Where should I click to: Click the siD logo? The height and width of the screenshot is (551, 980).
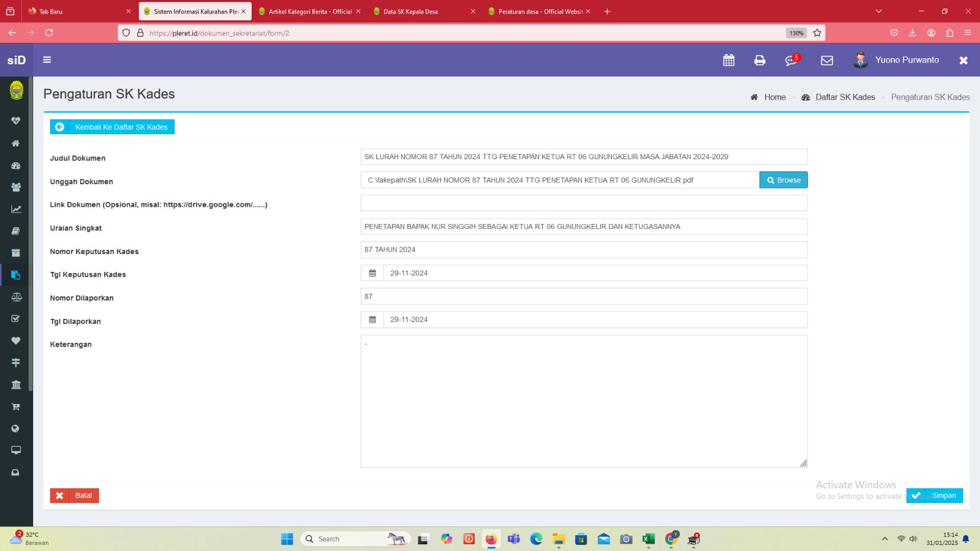click(17, 60)
